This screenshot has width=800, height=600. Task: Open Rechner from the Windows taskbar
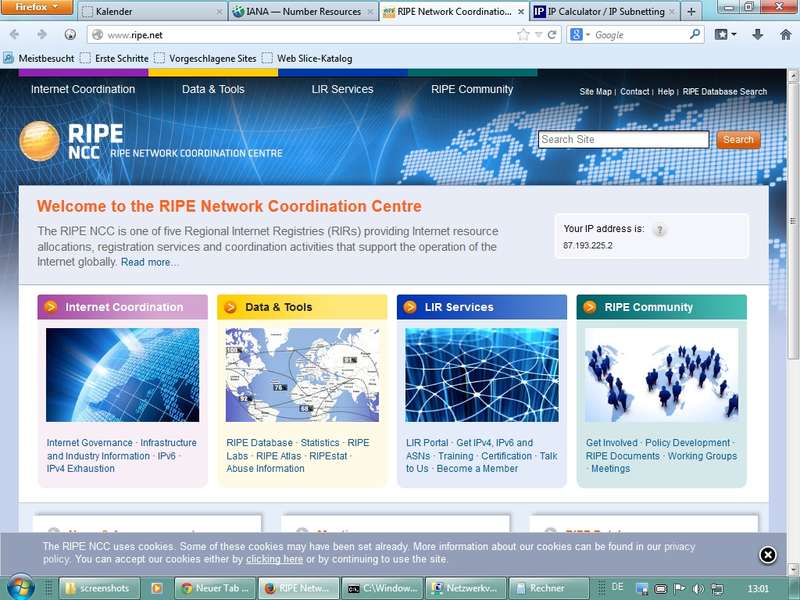[546, 589]
